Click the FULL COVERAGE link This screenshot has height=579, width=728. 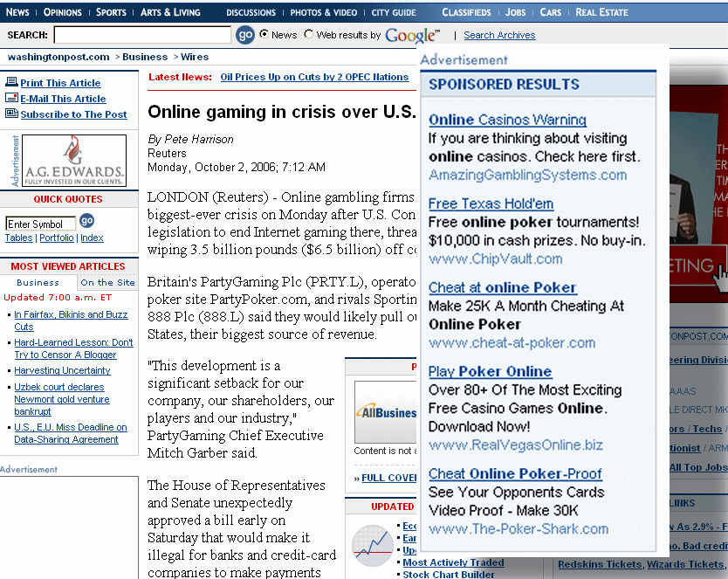pyautogui.click(x=389, y=478)
